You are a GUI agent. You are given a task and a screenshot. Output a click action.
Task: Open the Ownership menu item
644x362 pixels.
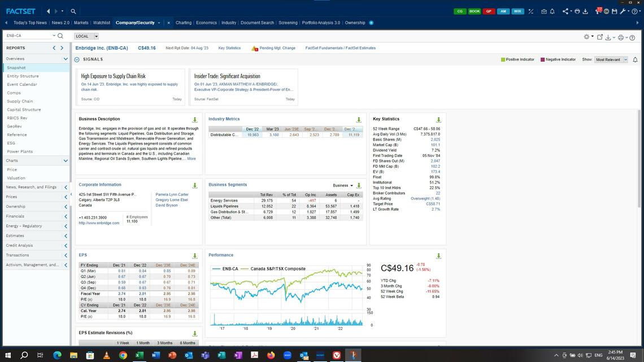point(355,23)
